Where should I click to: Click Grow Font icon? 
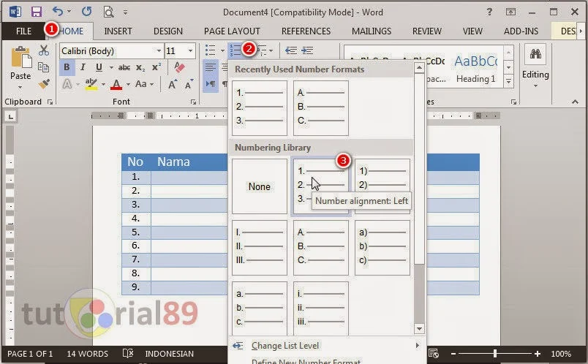(172, 84)
